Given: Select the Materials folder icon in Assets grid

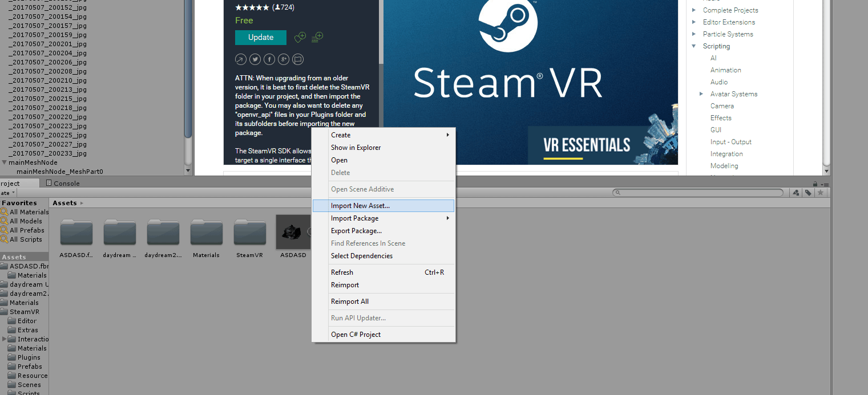Looking at the screenshot, I should (206, 233).
